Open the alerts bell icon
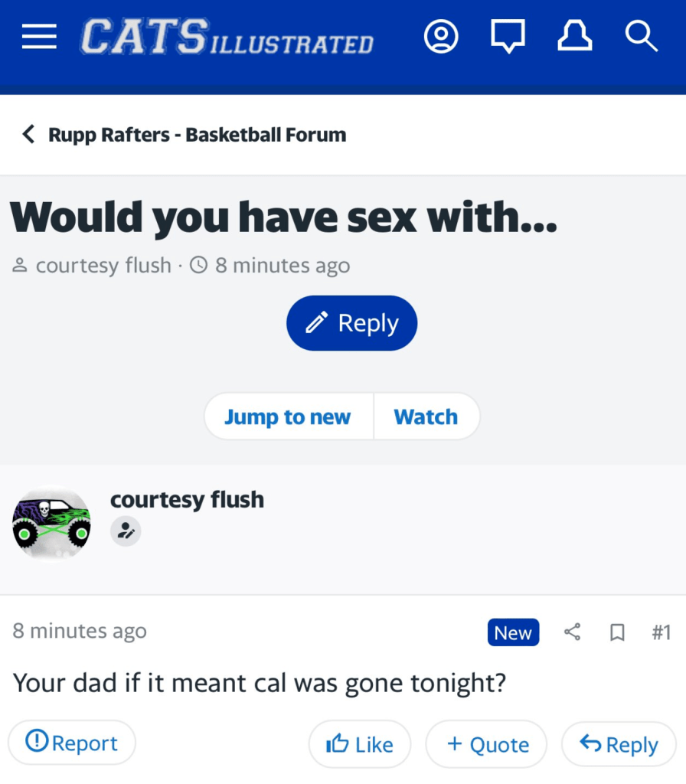The image size is (686, 784). [575, 36]
